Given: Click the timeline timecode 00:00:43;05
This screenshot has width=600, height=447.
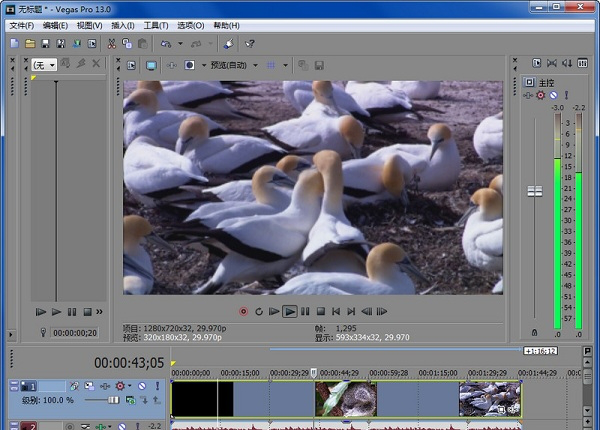Looking at the screenshot, I should 129,363.
